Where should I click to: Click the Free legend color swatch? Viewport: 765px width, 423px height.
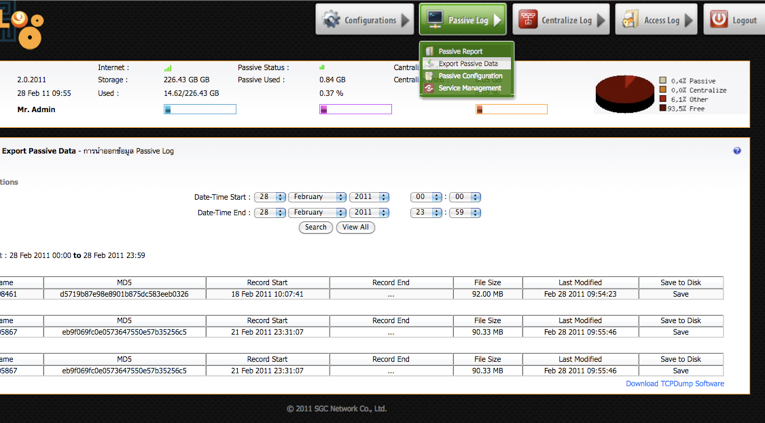pyautogui.click(x=663, y=108)
